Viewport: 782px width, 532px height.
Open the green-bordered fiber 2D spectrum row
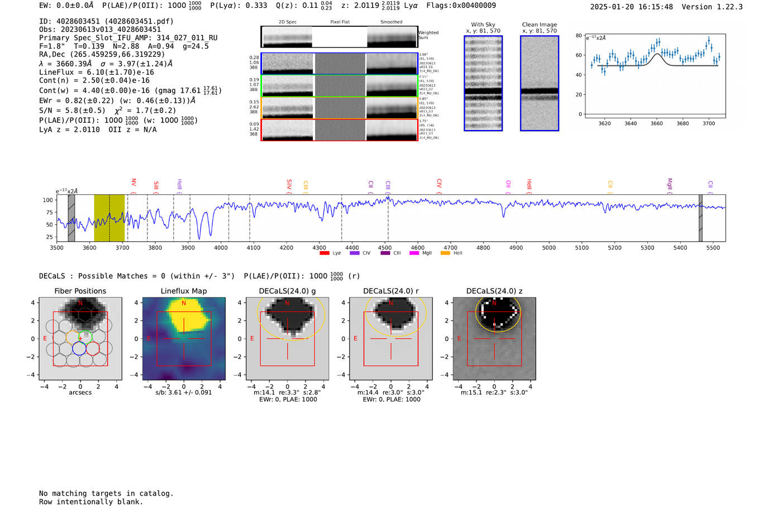pos(339,86)
